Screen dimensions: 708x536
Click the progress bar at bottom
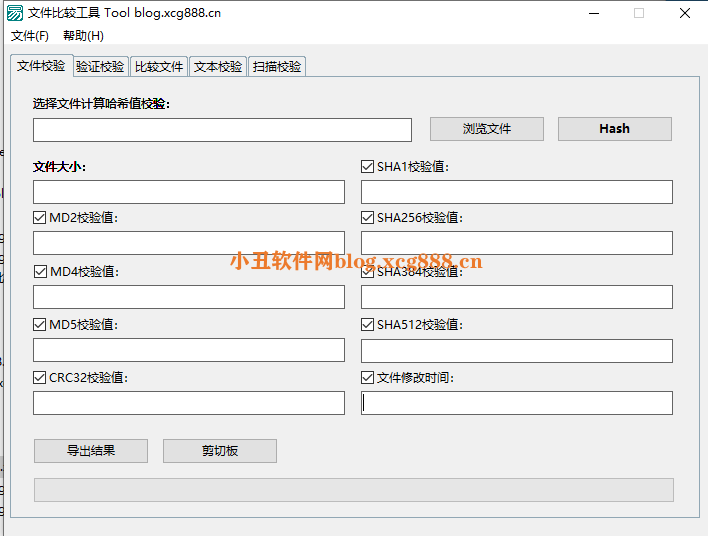[354, 490]
